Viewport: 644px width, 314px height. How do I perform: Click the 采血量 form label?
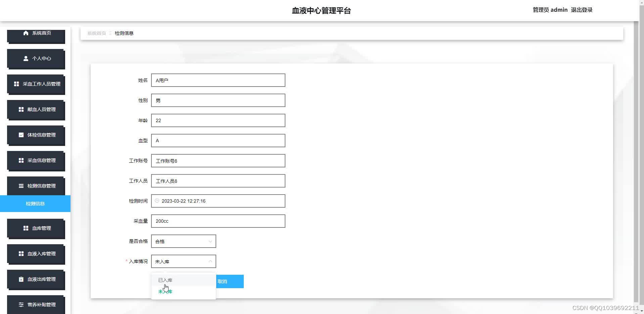141,221
